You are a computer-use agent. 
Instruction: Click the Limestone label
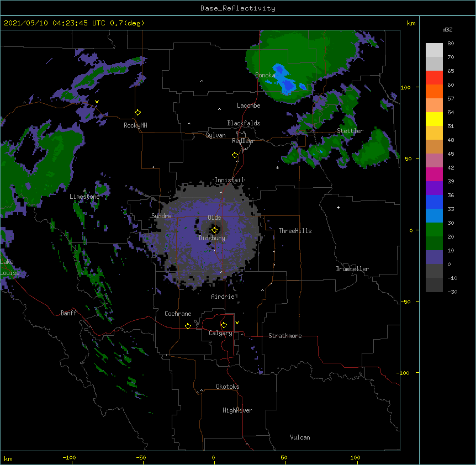(x=84, y=197)
